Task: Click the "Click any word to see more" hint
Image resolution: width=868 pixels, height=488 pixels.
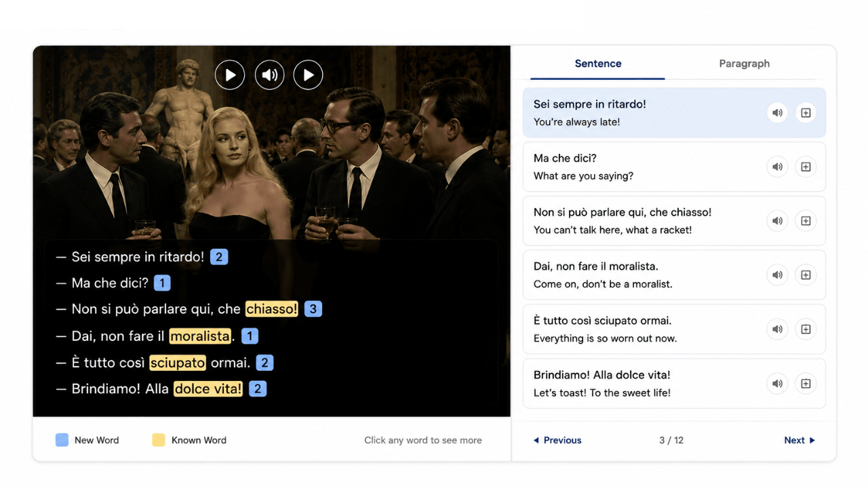Action: 423,441
